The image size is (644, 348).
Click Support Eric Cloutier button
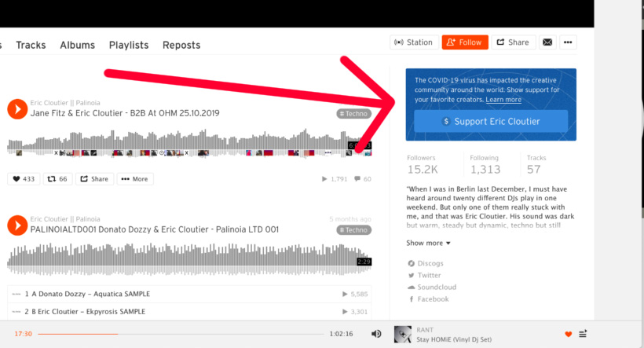click(491, 121)
